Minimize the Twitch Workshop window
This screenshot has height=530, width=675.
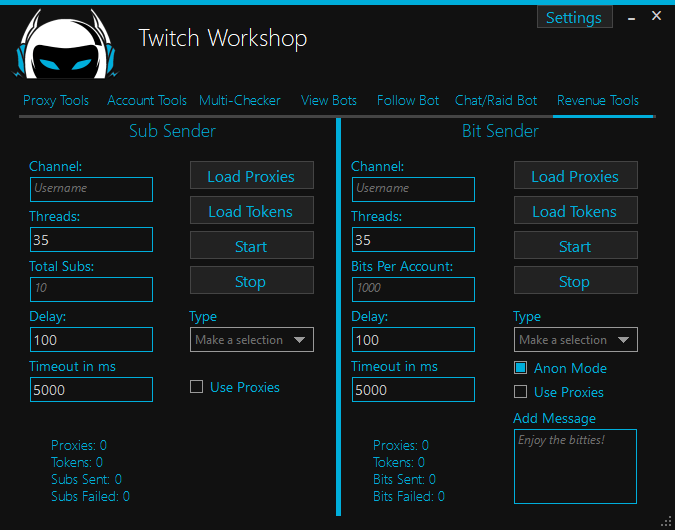[x=631, y=18]
